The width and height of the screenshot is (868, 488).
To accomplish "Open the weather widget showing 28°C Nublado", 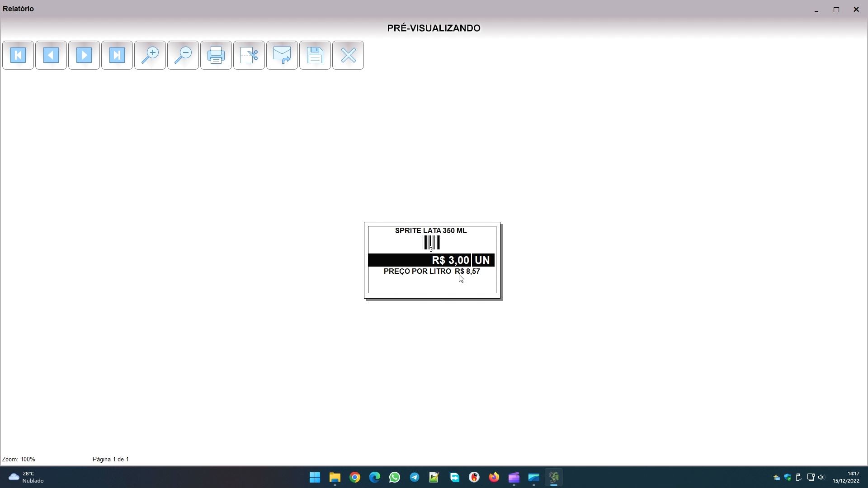I will 26,477.
